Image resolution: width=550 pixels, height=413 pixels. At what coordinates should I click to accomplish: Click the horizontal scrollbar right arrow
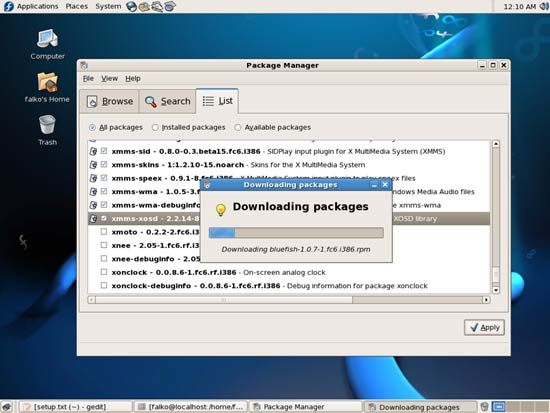pyautogui.click(x=486, y=300)
